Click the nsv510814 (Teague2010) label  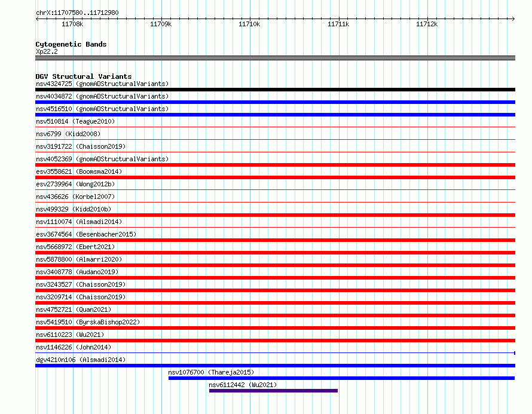coord(75,121)
